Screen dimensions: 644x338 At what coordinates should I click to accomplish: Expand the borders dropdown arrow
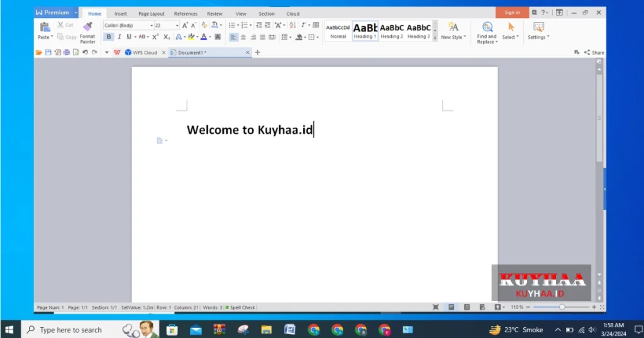[318, 37]
